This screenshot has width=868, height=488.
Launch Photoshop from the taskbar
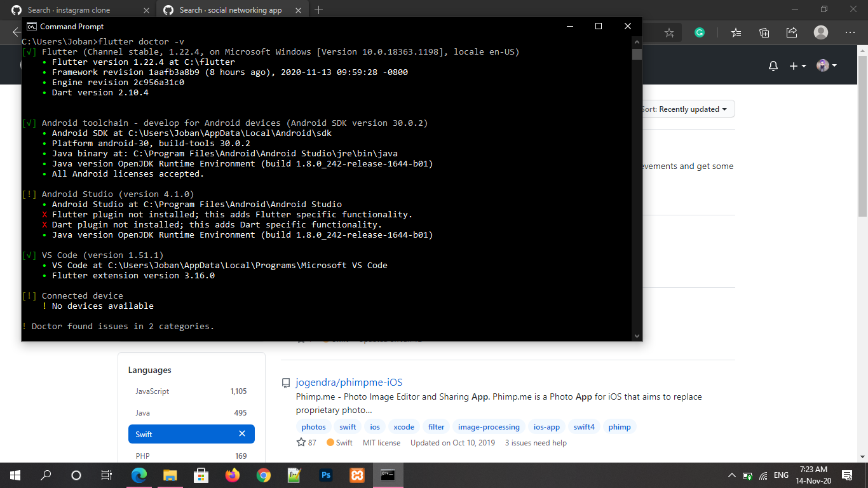326,475
